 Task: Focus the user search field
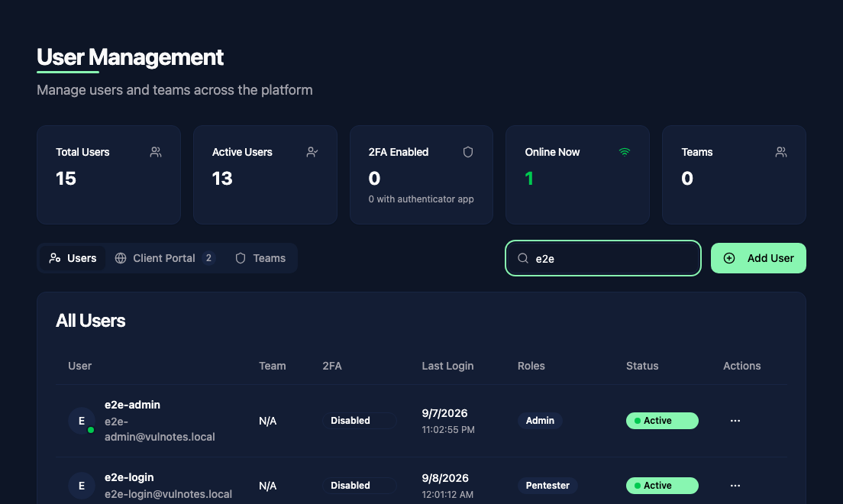(603, 258)
